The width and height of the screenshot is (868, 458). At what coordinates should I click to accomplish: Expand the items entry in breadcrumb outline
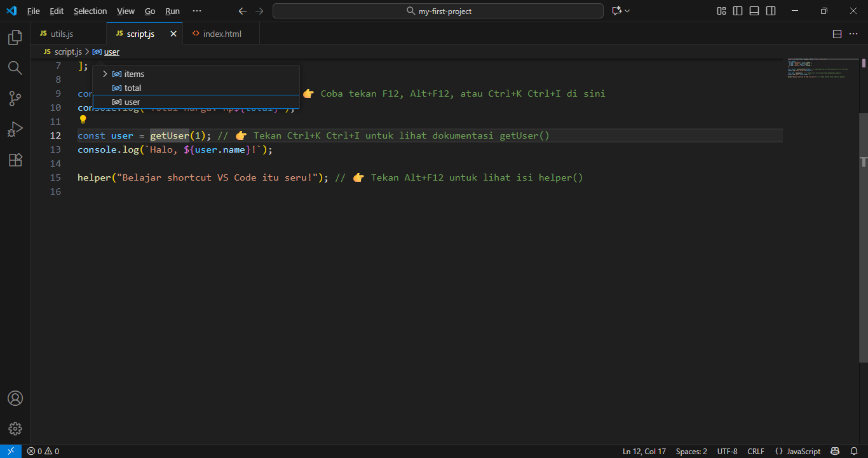click(104, 74)
